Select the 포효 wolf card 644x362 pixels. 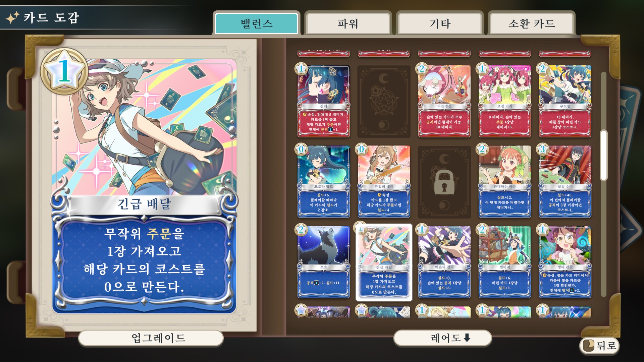click(x=324, y=262)
